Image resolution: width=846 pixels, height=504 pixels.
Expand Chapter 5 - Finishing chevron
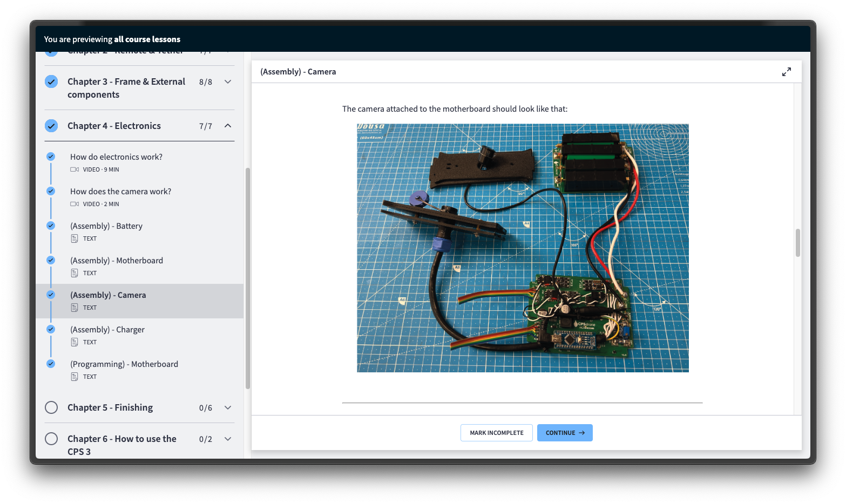pyautogui.click(x=228, y=407)
